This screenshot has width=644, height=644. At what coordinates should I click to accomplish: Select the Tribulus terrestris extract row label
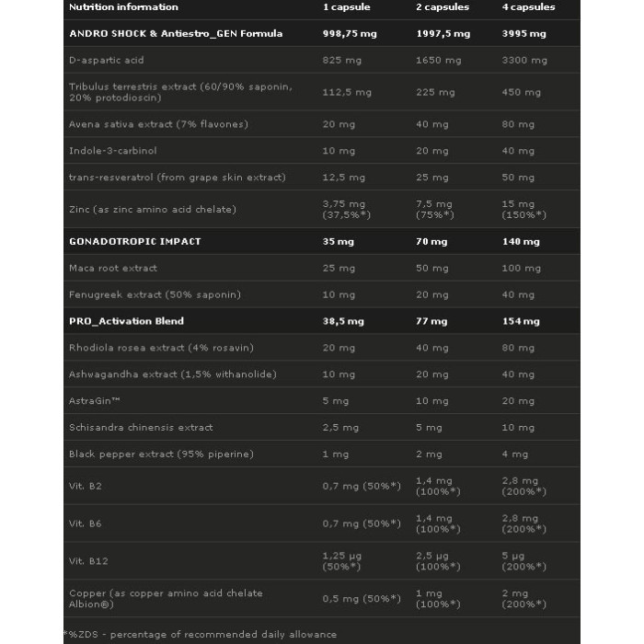pyautogui.click(x=180, y=92)
